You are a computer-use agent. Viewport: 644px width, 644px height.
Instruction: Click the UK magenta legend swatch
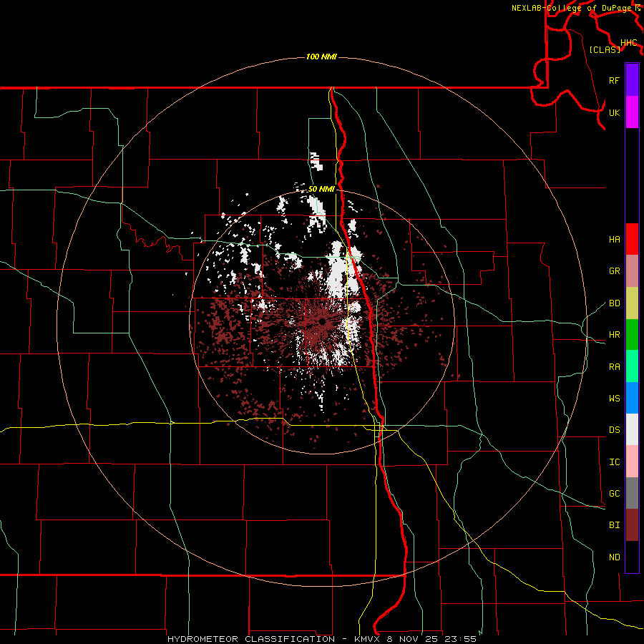632,112
